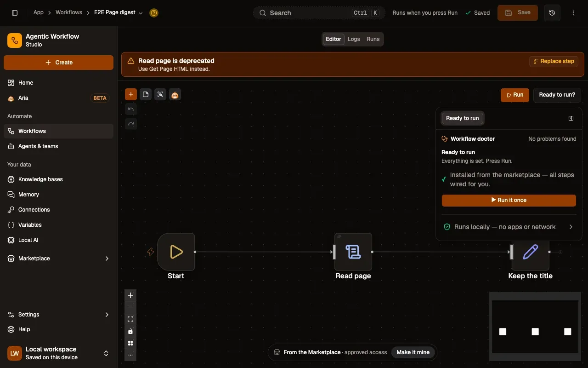Click the yellow help badge near the title
This screenshot has width=588, height=368.
[154, 13]
